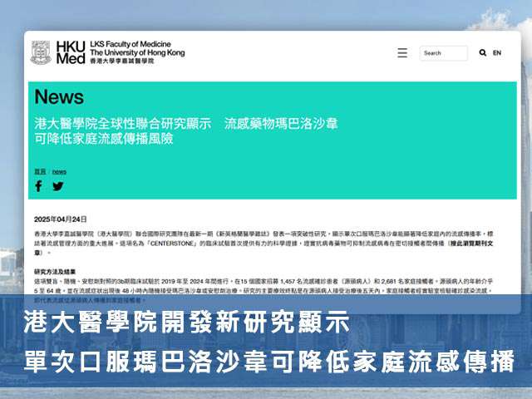Click the HKU crest logo
532x399 pixels.
(41, 52)
